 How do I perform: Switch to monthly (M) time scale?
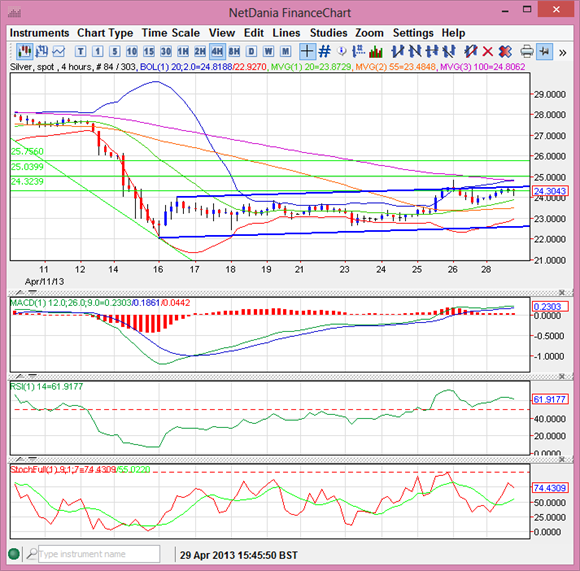[286, 51]
